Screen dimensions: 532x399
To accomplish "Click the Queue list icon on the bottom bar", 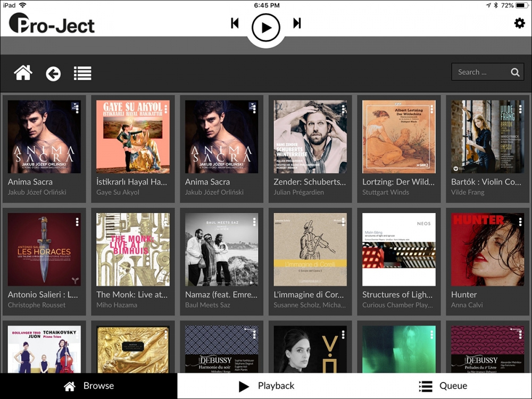I will pyautogui.click(x=425, y=386).
